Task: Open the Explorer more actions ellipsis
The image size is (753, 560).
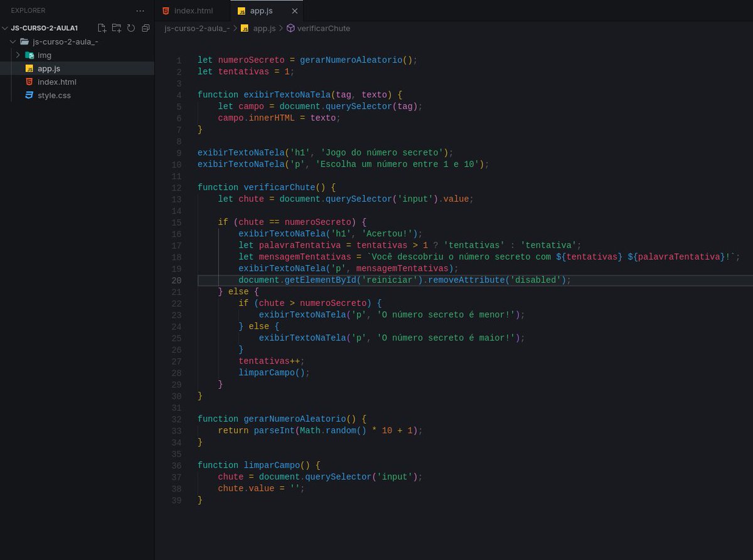Action: pos(140,11)
